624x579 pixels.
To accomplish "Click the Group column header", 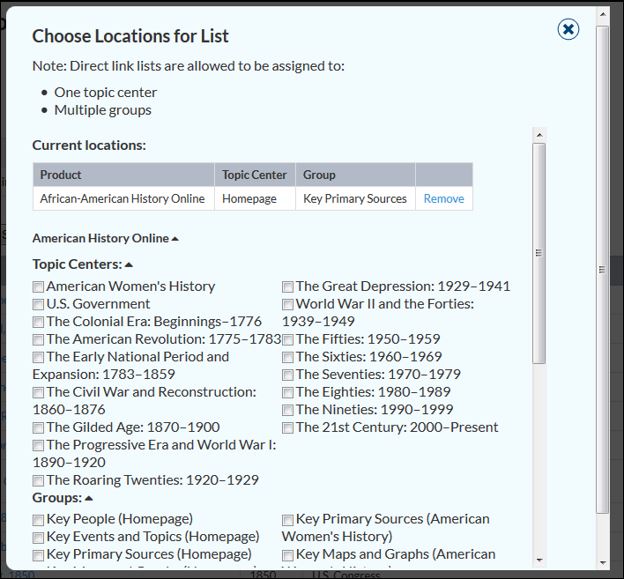I will [x=355, y=174].
